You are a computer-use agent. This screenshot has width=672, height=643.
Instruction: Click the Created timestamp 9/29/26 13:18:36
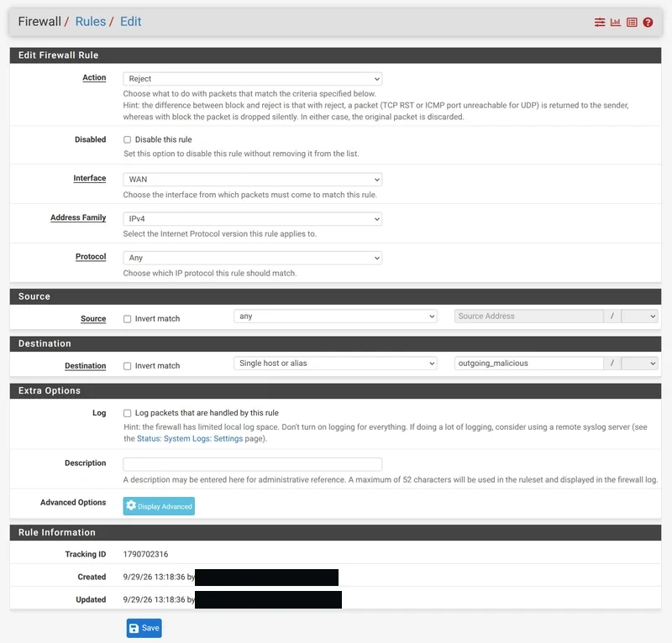[155, 577]
